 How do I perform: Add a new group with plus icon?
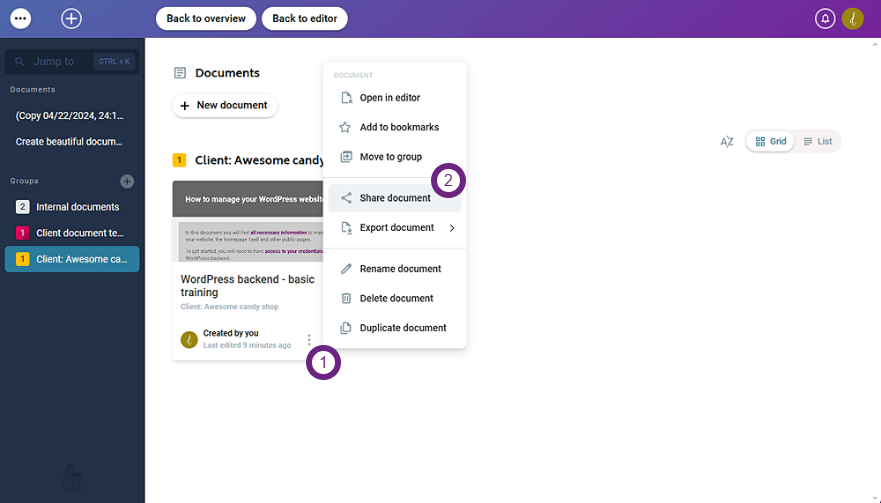[127, 181]
